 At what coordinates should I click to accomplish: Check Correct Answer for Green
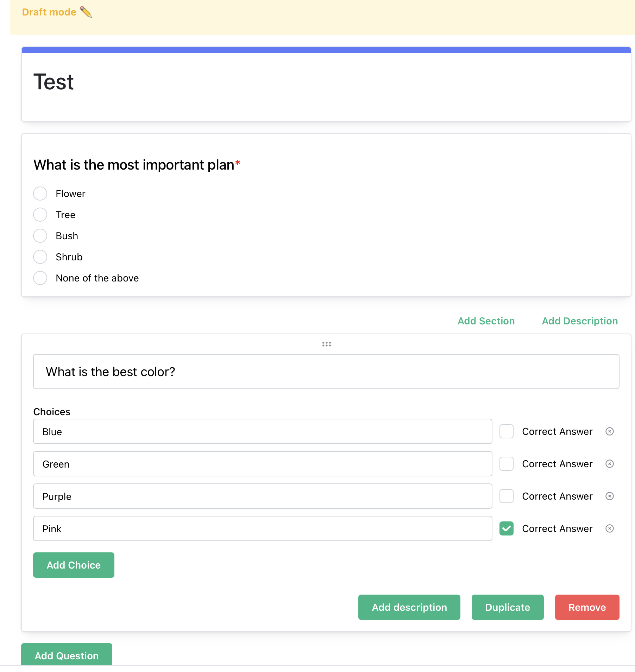(x=506, y=464)
